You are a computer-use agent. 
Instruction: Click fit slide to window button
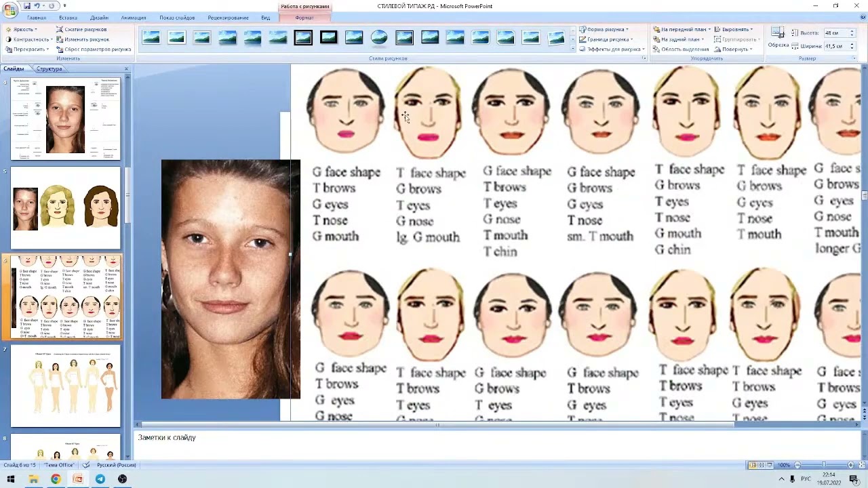pyautogui.click(x=861, y=465)
